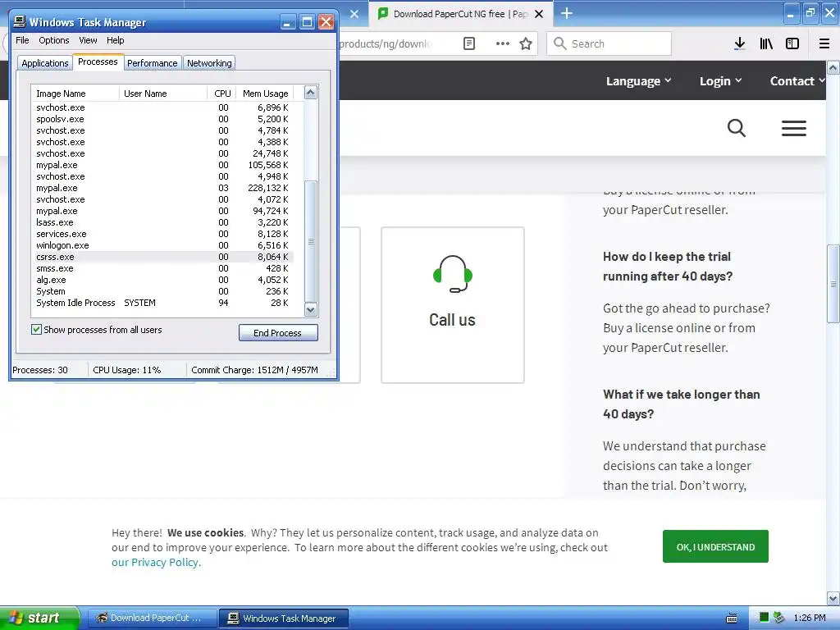The image size is (840, 630).
Task: Select the winlogon.exe process row
Action: click(162, 245)
